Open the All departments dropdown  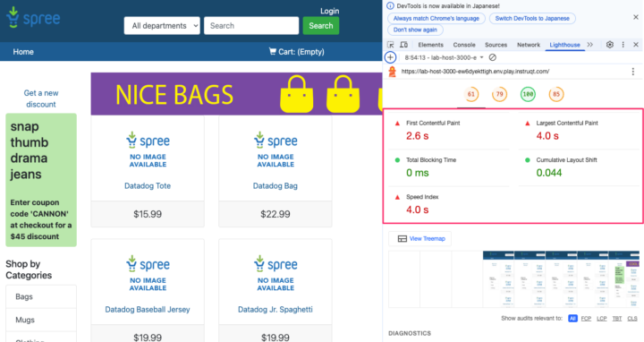pyautogui.click(x=162, y=25)
